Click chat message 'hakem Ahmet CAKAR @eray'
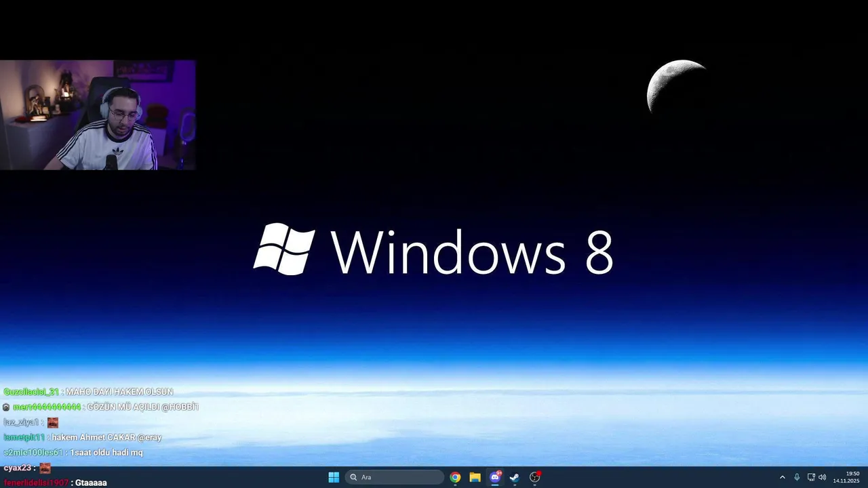 (106, 437)
